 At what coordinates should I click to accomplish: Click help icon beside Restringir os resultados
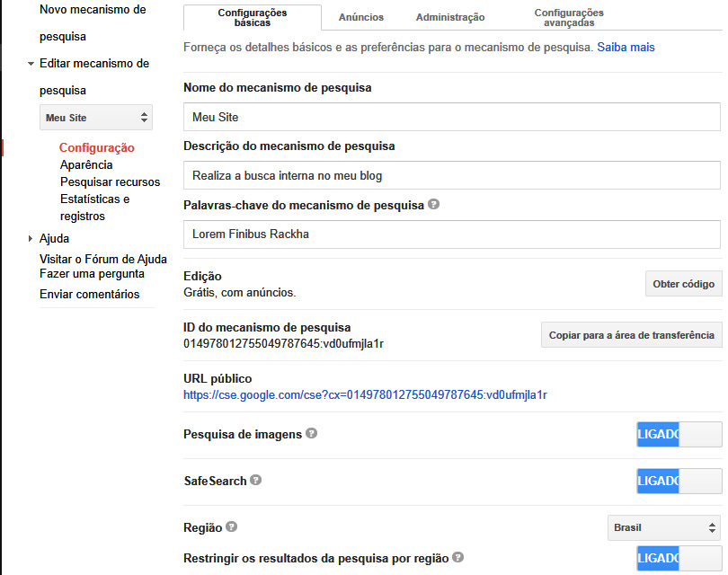[x=458, y=557]
